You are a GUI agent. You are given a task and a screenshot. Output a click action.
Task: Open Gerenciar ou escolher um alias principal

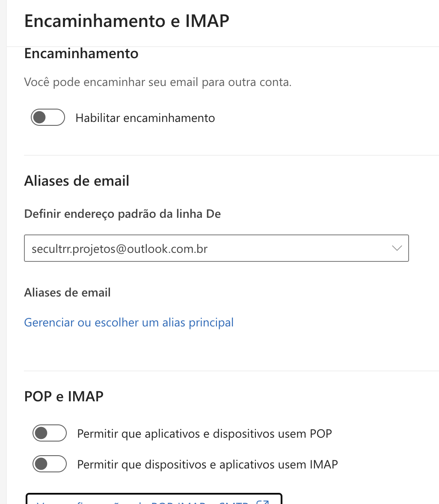[129, 322]
